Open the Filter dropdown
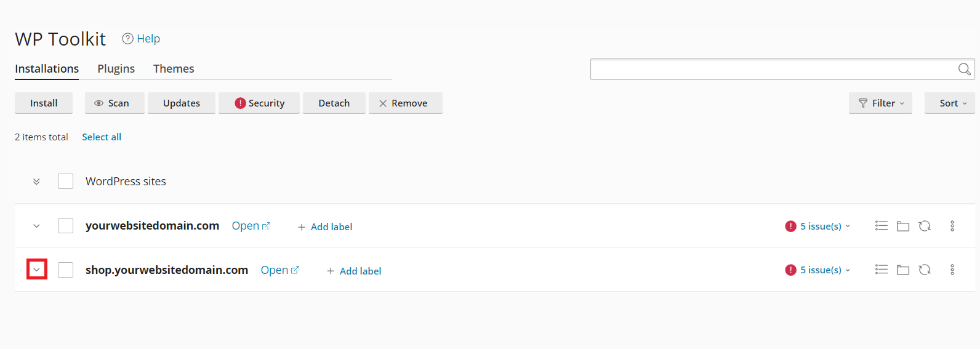This screenshot has height=349, width=980. [880, 103]
